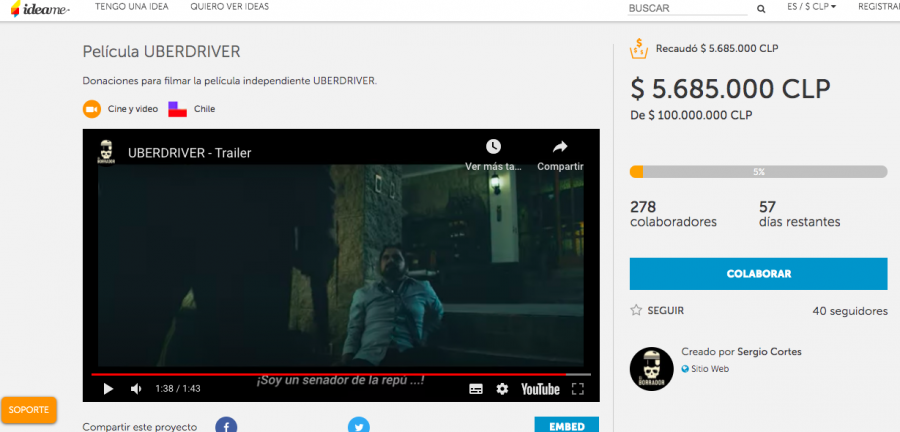Click the Cine y video camera icon
Viewport: 900px width, 432px height.
(x=92, y=109)
